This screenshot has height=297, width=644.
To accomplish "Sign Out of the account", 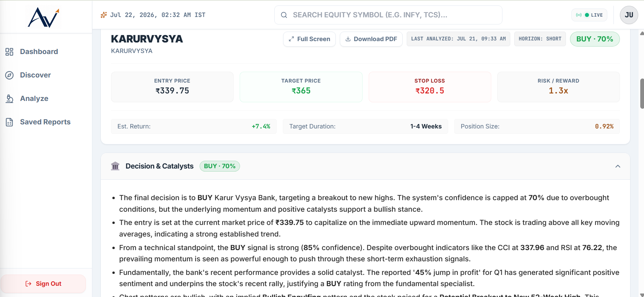I will tap(43, 284).
